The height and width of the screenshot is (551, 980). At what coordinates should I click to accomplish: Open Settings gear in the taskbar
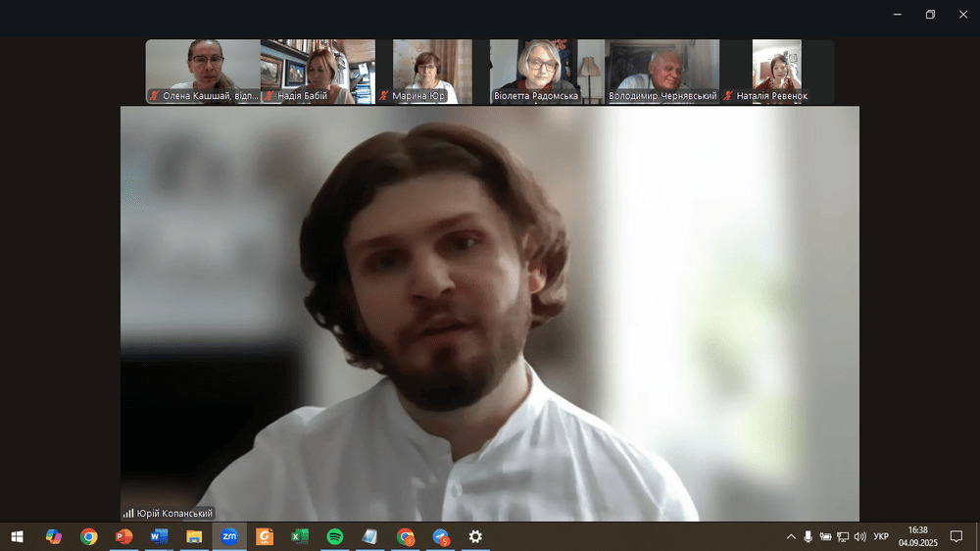pos(475,536)
